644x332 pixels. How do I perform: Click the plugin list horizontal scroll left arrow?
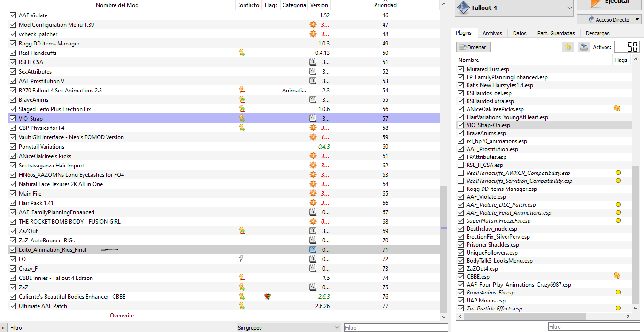coord(460,317)
